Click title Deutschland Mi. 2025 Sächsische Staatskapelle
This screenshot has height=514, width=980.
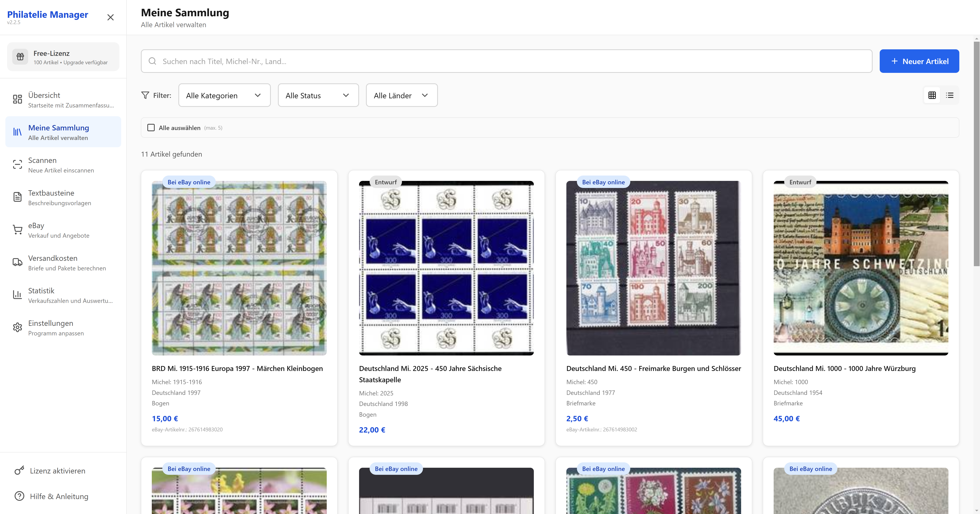tap(430, 374)
